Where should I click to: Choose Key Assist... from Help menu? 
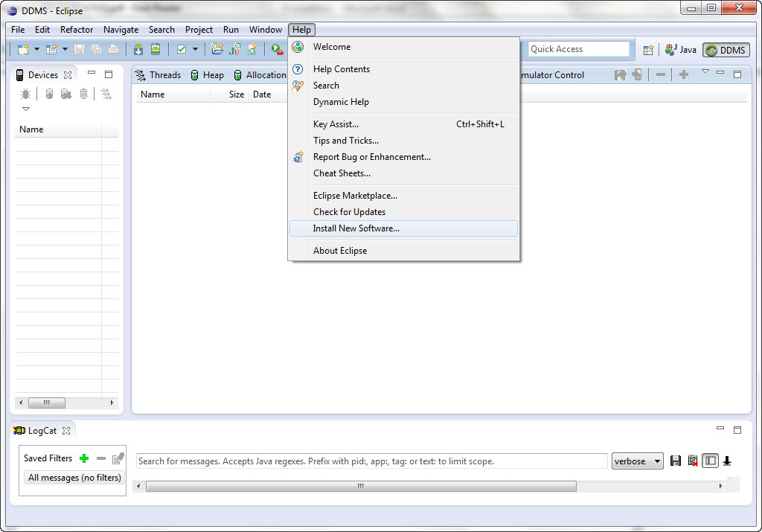coord(404,124)
